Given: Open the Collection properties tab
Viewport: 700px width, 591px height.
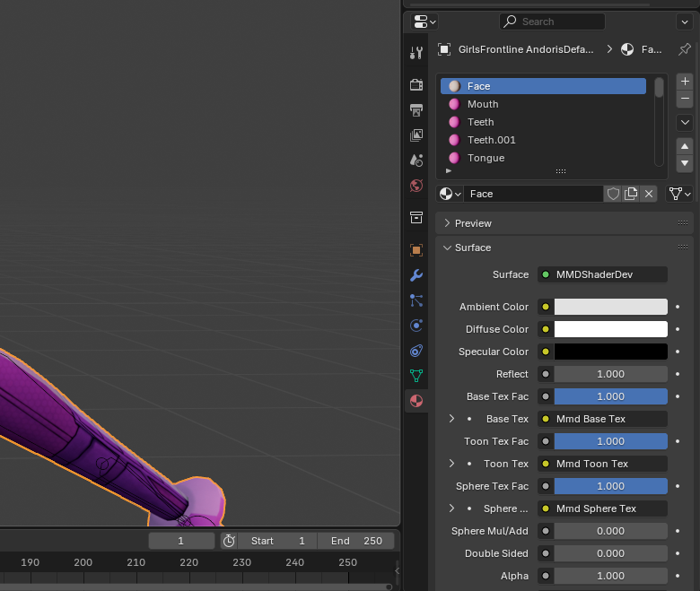Looking at the screenshot, I should [x=416, y=217].
